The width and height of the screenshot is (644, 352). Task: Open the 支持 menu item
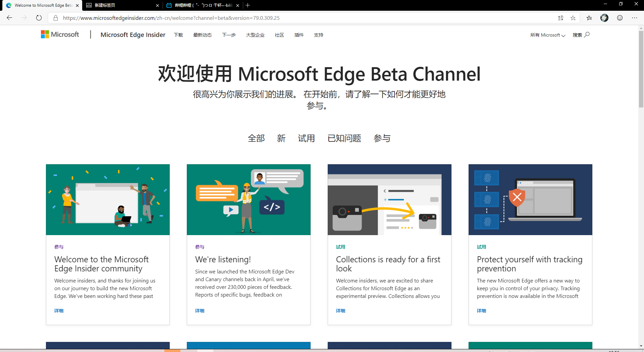click(319, 35)
